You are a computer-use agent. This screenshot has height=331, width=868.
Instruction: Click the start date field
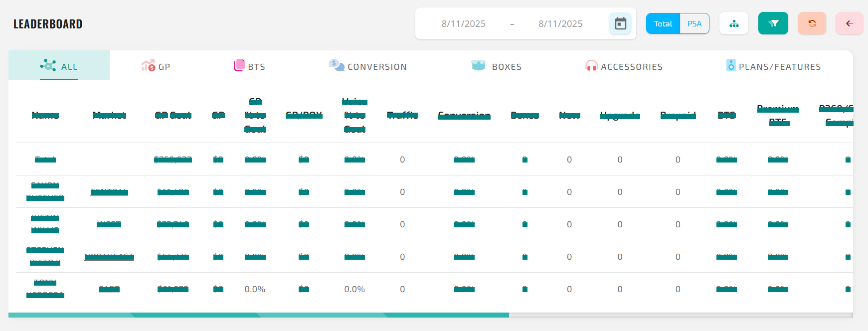463,23
